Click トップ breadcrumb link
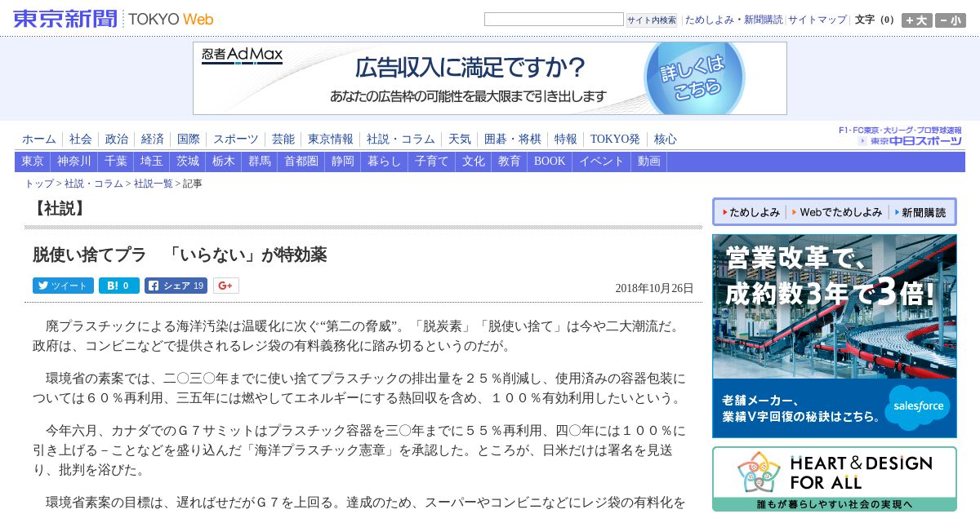 point(39,184)
